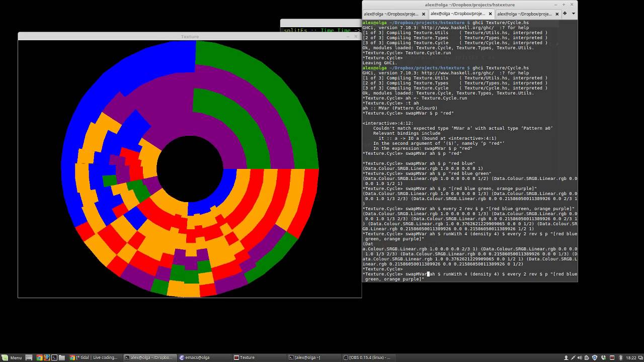Toggle the muted volume tray icon
This screenshot has width=644, height=362.
[579, 357]
